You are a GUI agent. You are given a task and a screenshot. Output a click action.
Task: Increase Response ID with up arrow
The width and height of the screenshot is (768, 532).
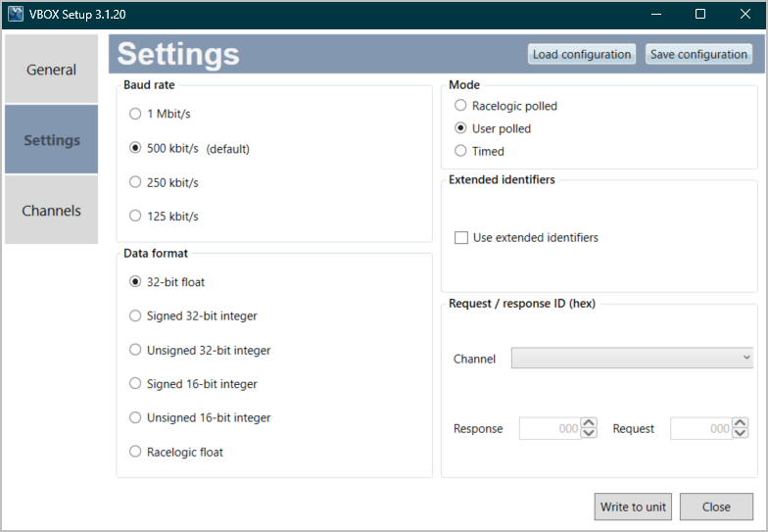[590, 423]
